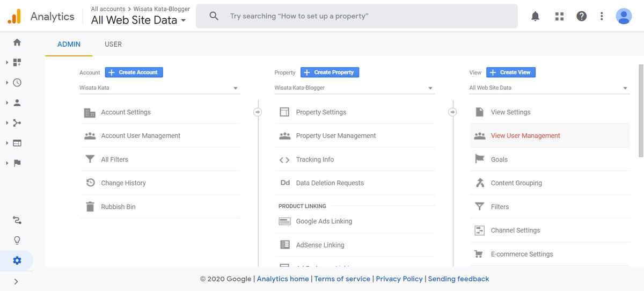Open the Customisation dashboard icon in sidebar

pos(17,62)
